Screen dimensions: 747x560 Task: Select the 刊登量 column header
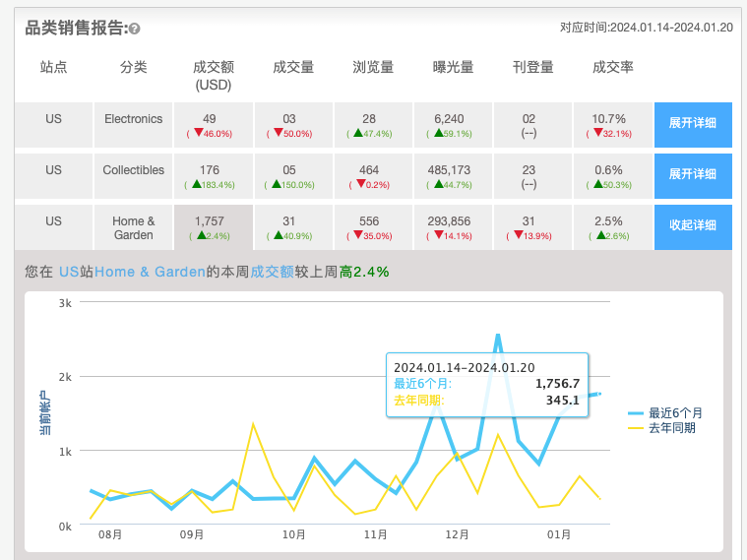point(533,67)
